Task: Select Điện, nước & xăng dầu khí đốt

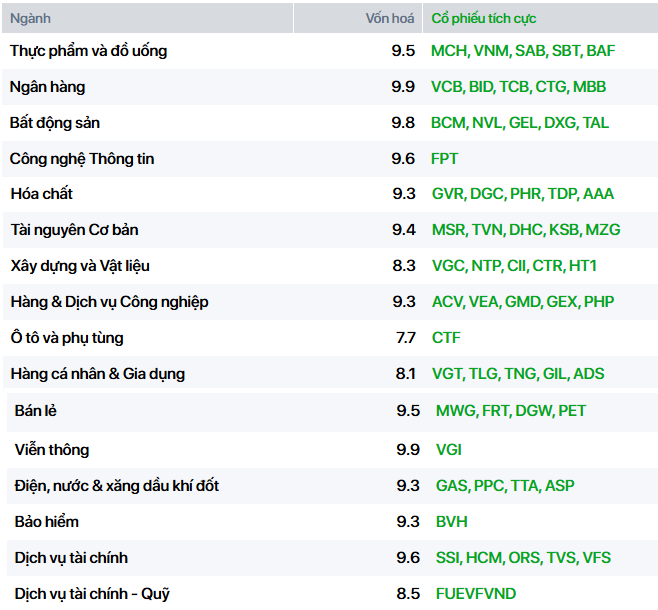Action: click(117, 486)
